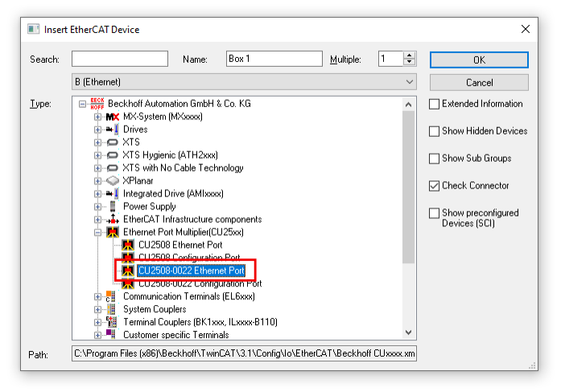This screenshot has width=561, height=392.
Task: Click the Cancel button
Action: (x=479, y=83)
